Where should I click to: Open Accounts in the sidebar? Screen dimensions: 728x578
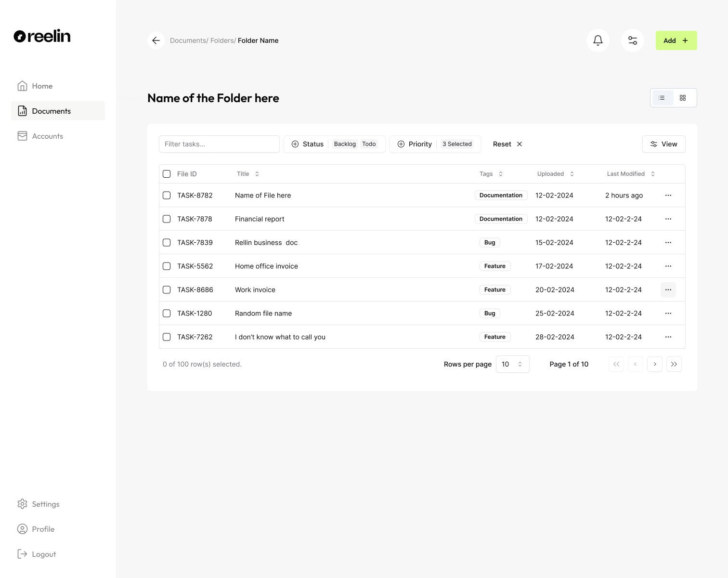47,136
